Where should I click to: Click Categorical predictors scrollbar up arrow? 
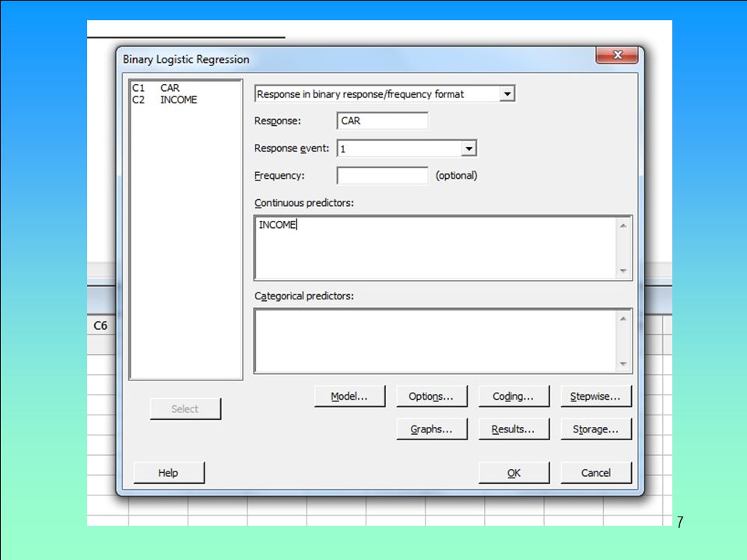623,318
